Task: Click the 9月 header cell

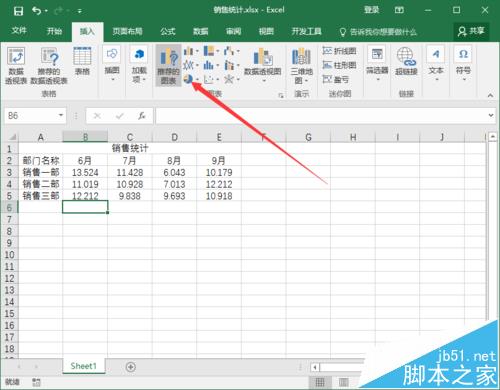Action: [219, 161]
